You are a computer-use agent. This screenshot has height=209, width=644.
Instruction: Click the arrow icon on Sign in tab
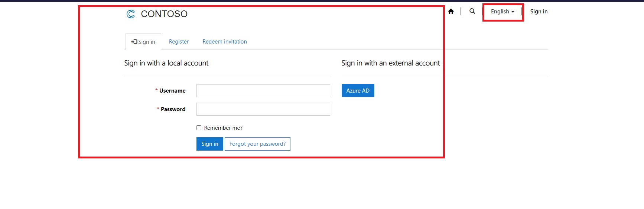pyautogui.click(x=134, y=42)
